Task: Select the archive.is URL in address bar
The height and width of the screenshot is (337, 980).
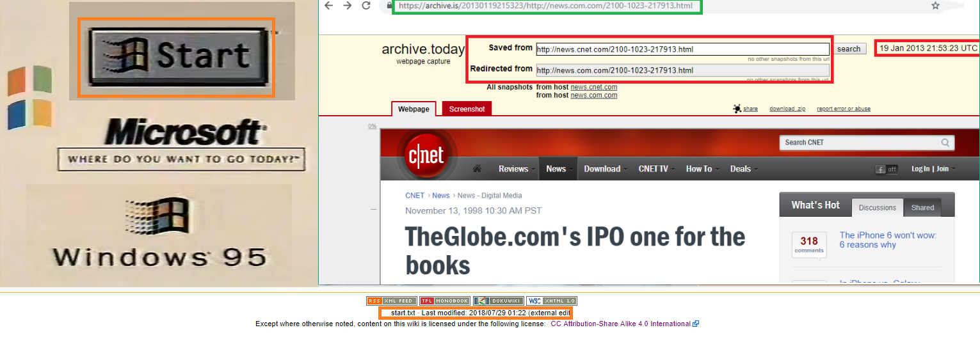Action: pos(545,6)
